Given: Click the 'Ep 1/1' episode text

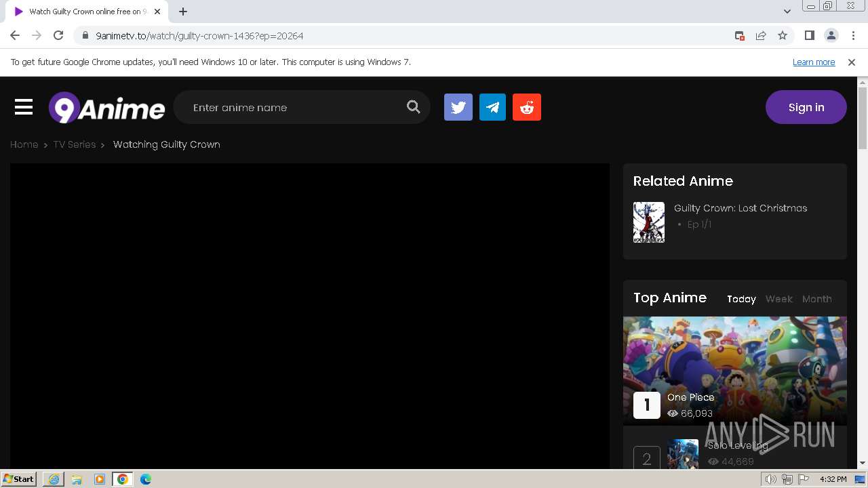Looking at the screenshot, I should tap(699, 224).
